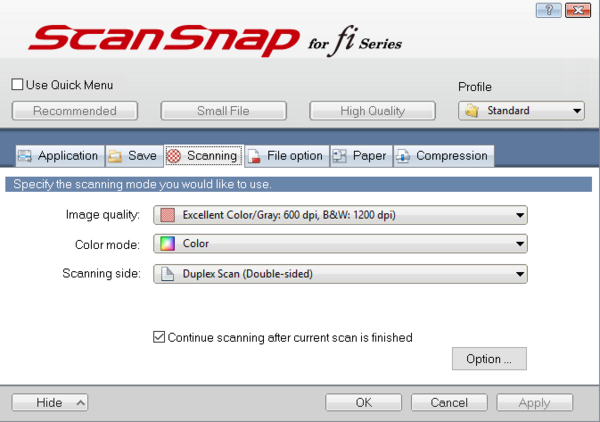Switch to the Application tab
Screen dimensions: 600x422
click(60, 156)
